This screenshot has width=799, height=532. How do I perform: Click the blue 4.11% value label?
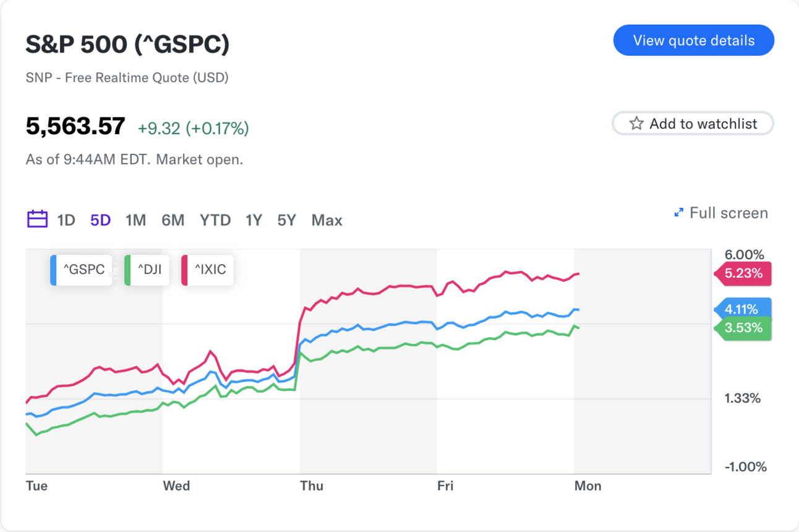(x=743, y=310)
